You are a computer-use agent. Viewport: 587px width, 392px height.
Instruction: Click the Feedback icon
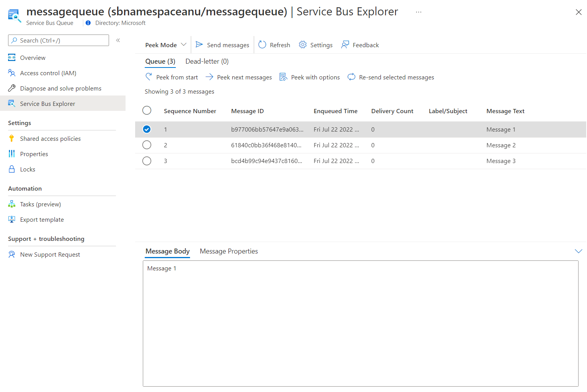tap(346, 44)
